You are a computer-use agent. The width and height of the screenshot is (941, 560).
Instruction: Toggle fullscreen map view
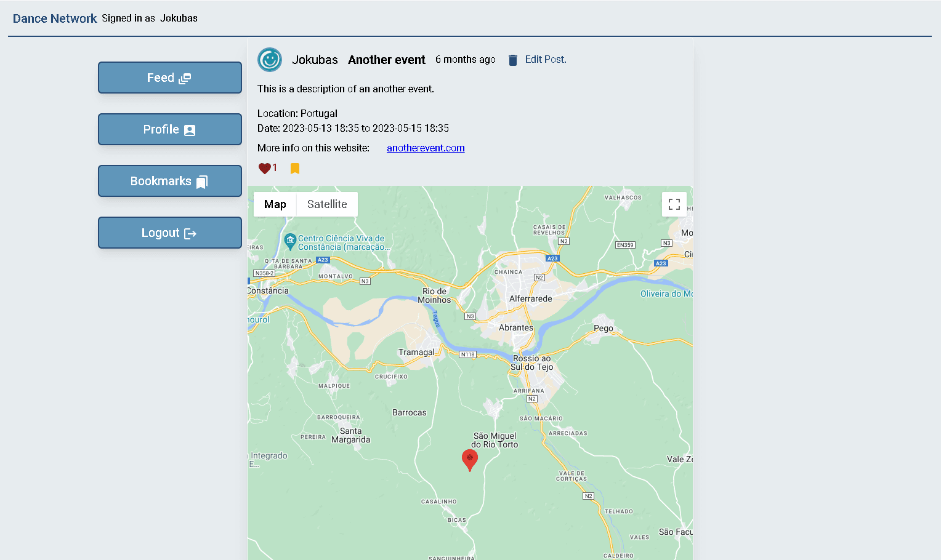point(674,204)
